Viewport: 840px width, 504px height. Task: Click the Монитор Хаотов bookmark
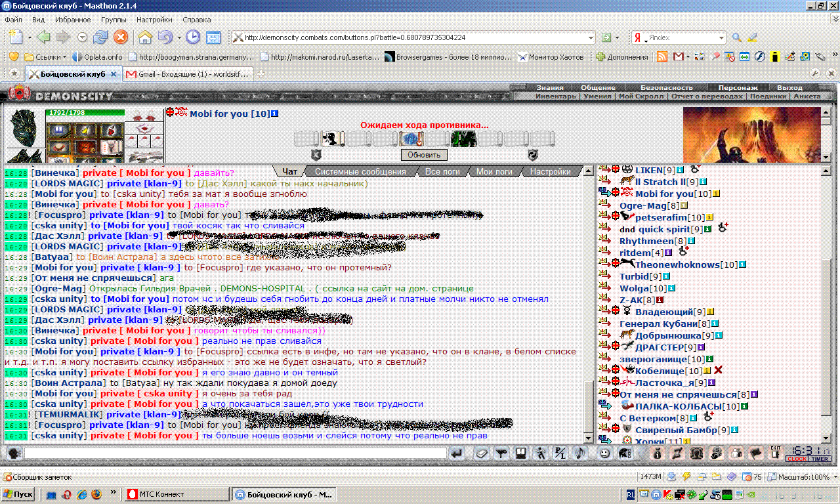[551, 57]
